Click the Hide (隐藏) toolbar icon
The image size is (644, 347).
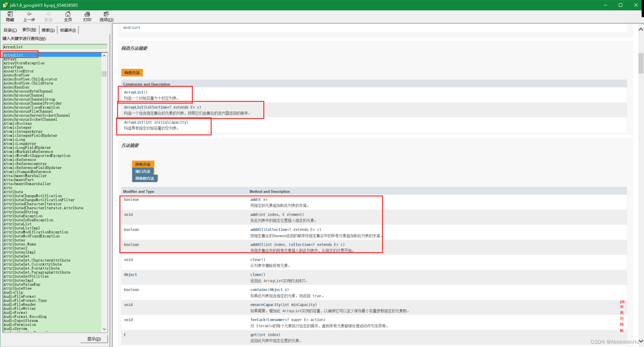click(x=10, y=16)
